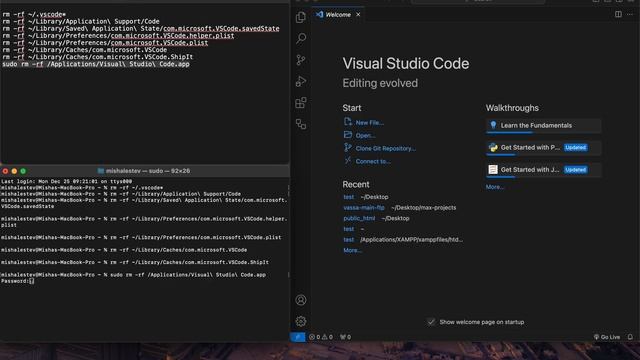The image size is (640, 360).
Task: Show errors and warnings count in status bar
Action: click(x=321, y=337)
